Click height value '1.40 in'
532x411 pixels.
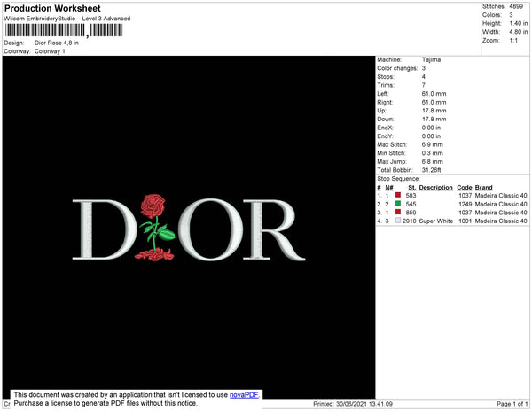(519, 23)
